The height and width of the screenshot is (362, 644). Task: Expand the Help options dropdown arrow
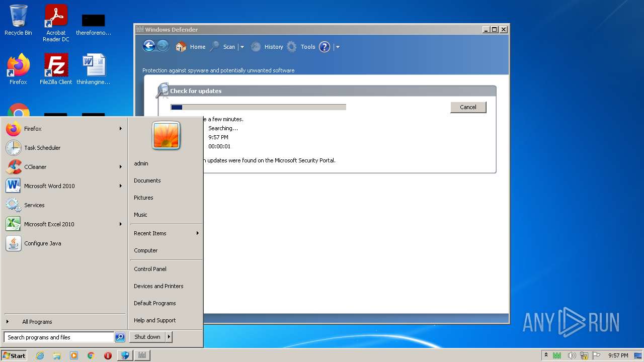coord(338,47)
